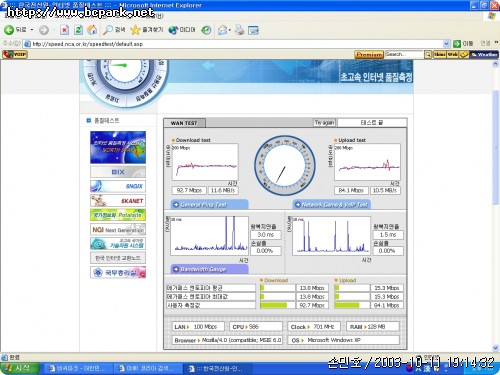Click the scroll-up arrow of page scrollbar
Screen dimensions: 500x375
(495, 64)
